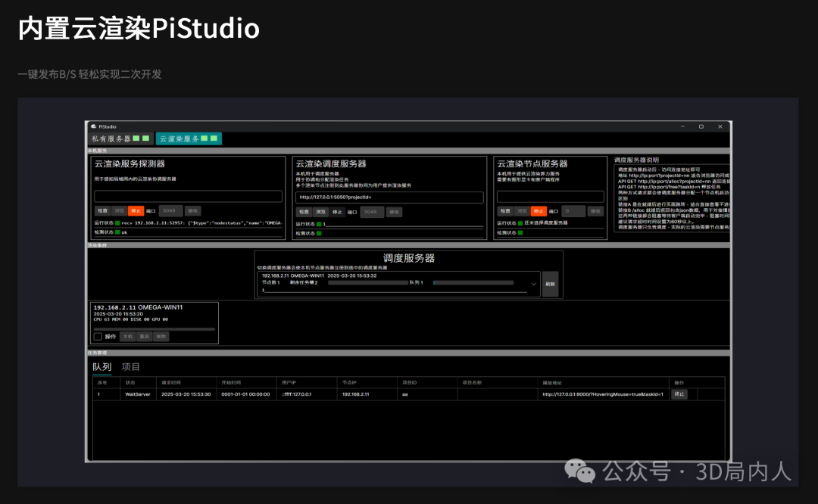Screen dimensions: 818x504
Task: Click the PiStudio app icon in title bar
Action: 94,126
